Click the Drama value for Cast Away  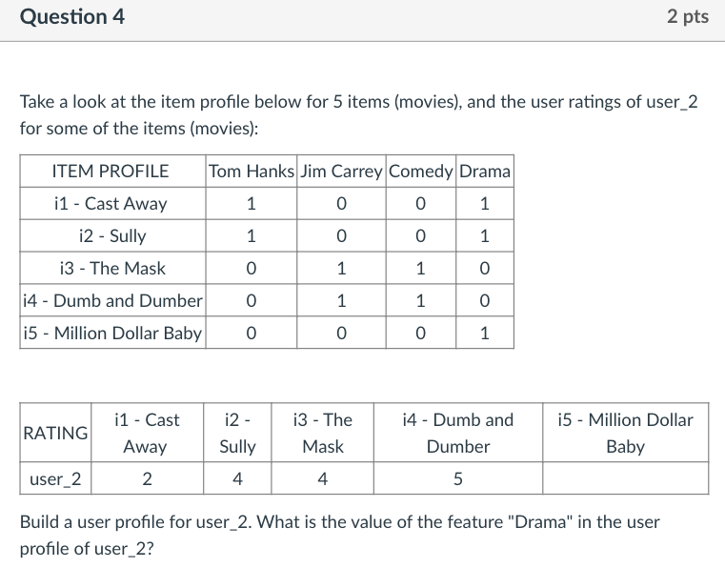(x=485, y=204)
